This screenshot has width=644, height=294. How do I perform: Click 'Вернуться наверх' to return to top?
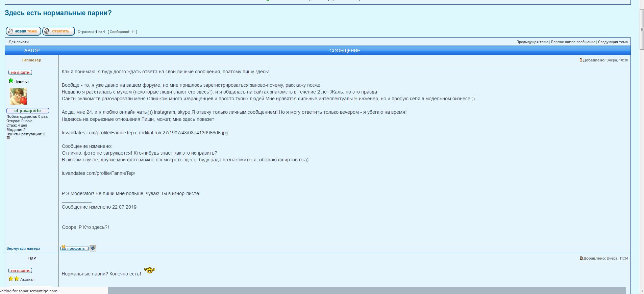pyautogui.click(x=23, y=248)
